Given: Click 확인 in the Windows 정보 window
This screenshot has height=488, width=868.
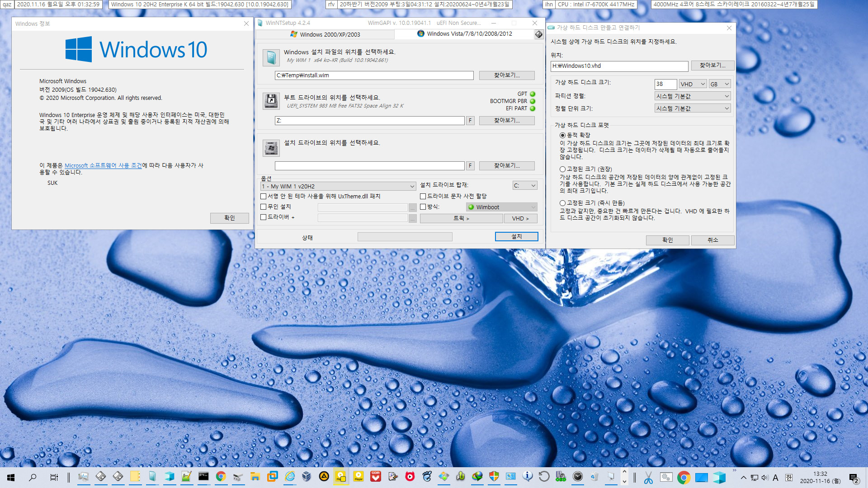Looking at the screenshot, I should coord(229,218).
